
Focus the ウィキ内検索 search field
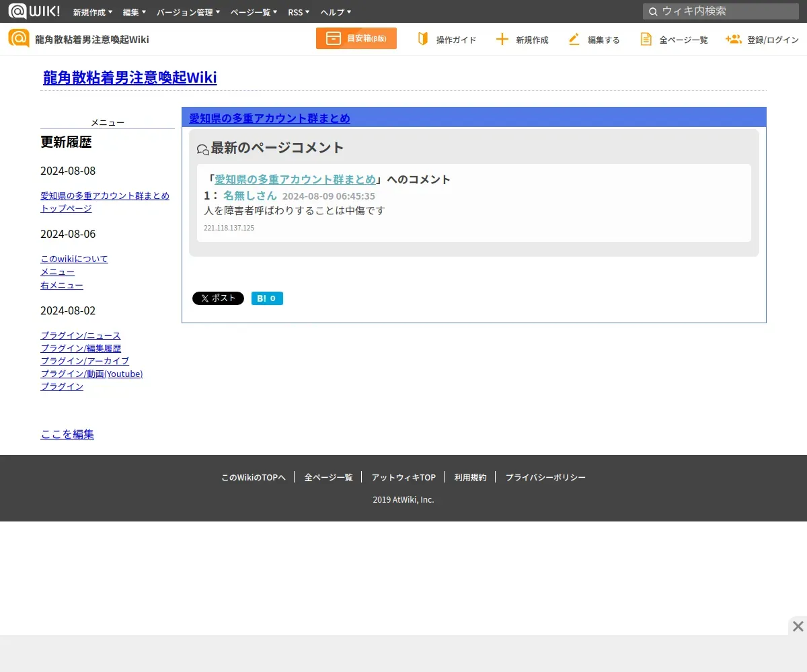click(721, 11)
